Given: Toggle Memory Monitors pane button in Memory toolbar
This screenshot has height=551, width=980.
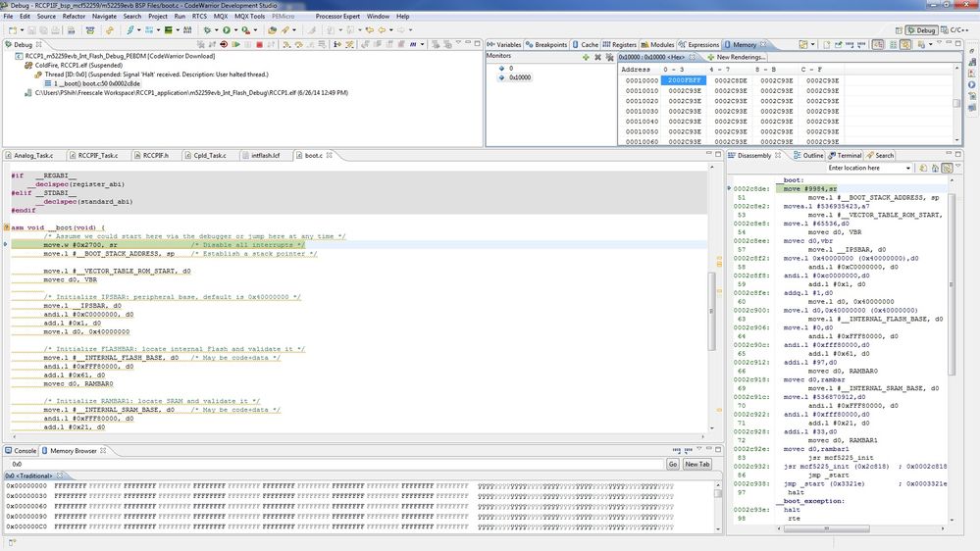Looking at the screenshot, I should pos(879,44).
